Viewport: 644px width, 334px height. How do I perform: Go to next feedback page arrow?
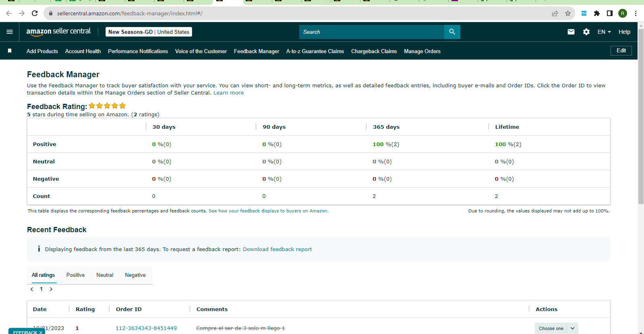(51, 289)
